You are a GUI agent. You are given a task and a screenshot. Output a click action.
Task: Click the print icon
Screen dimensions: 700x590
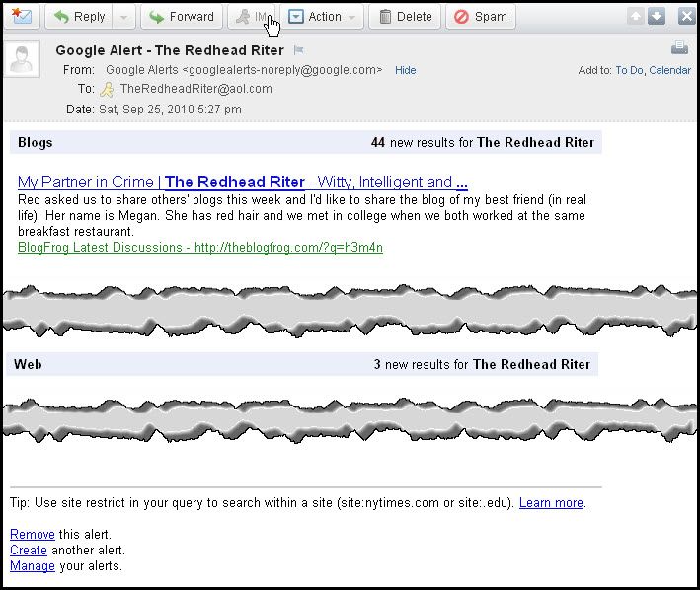[x=679, y=47]
